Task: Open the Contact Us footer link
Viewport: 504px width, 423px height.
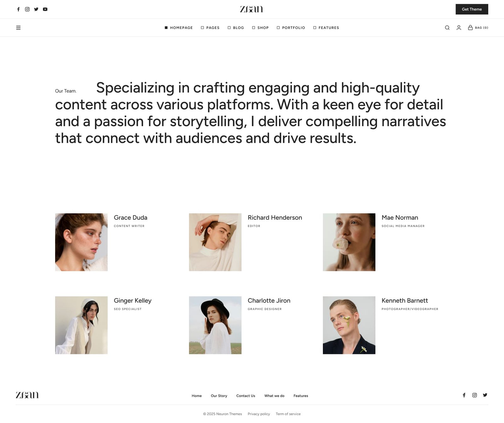Action: coord(246,396)
